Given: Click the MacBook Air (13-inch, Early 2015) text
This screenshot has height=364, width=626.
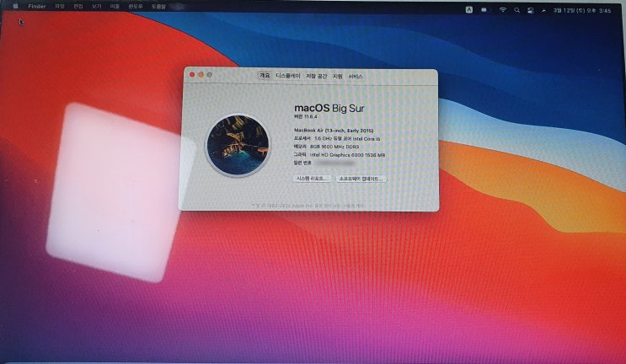Looking at the screenshot, I should click(x=334, y=131).
